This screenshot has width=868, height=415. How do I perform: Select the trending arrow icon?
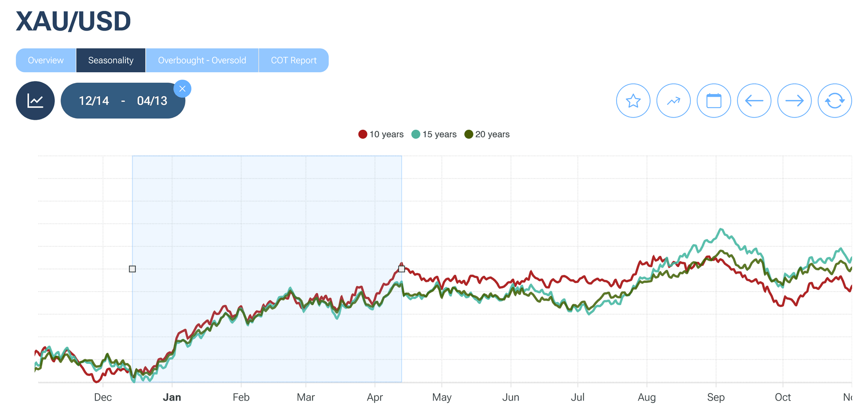673,100
